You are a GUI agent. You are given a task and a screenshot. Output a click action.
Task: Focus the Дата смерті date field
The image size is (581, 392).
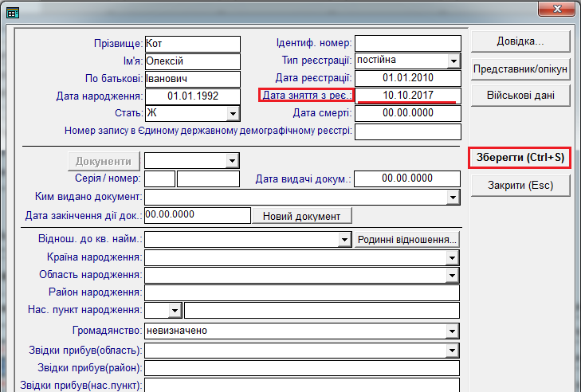click(407, 113)
